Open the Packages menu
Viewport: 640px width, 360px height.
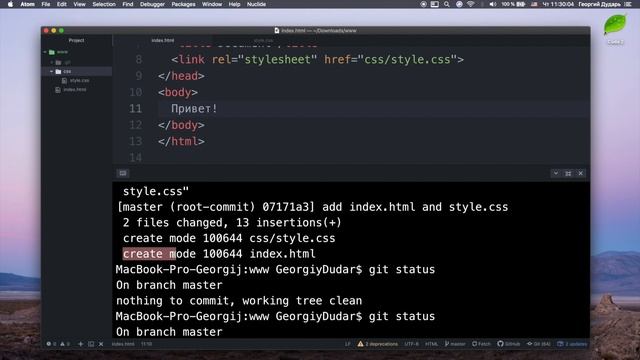(x=183, y=4)
